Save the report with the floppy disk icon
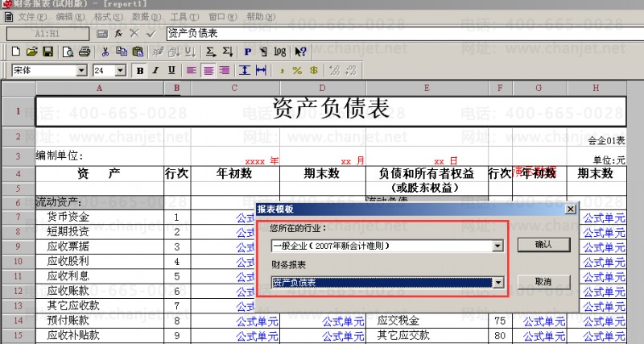The width and height of the screenshot is (644, 344). 48,52
